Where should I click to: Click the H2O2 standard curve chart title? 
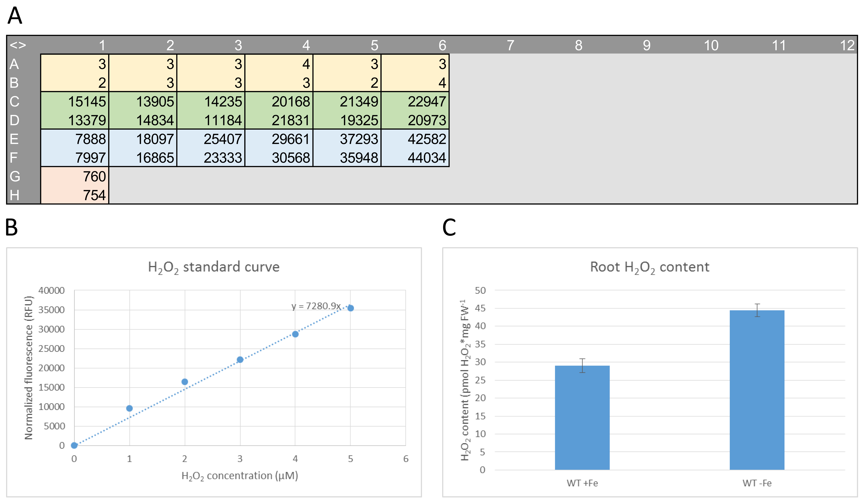pos(214,267)
